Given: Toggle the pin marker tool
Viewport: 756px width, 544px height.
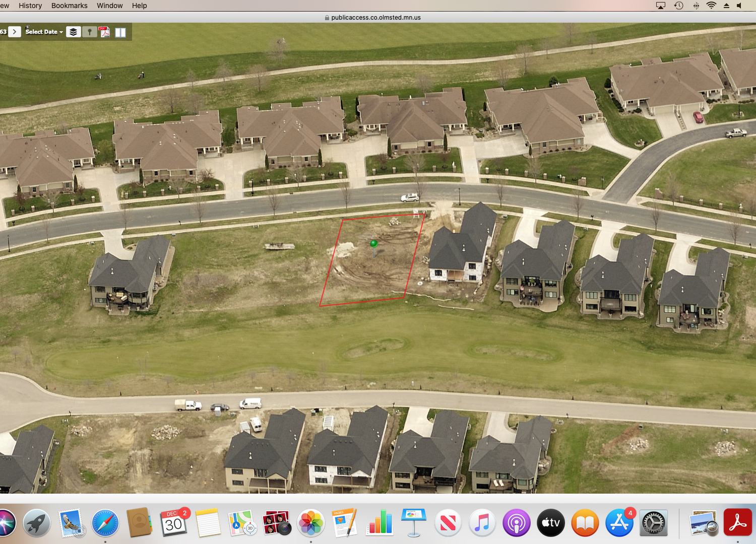Looking at the screenshot, I should pos(89,32).
